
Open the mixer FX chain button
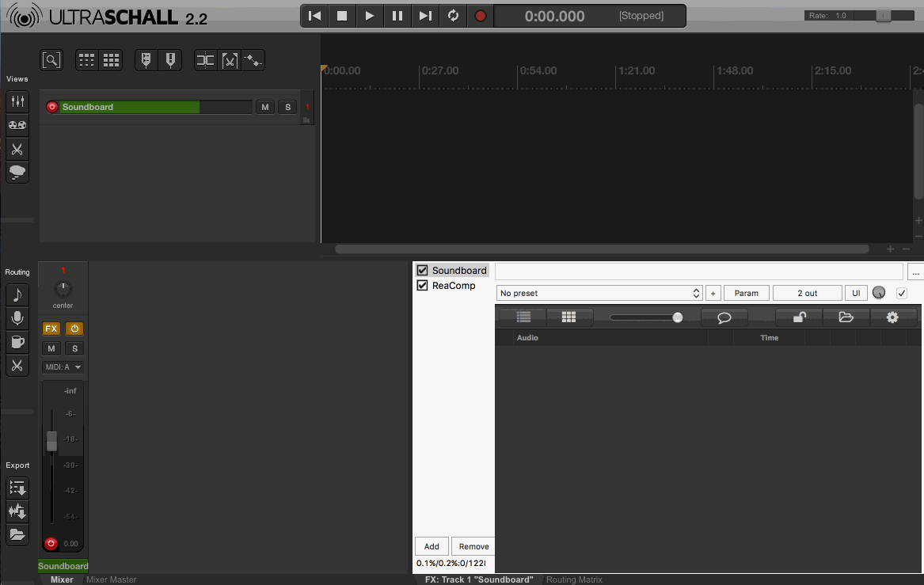(x=51, y=329)
